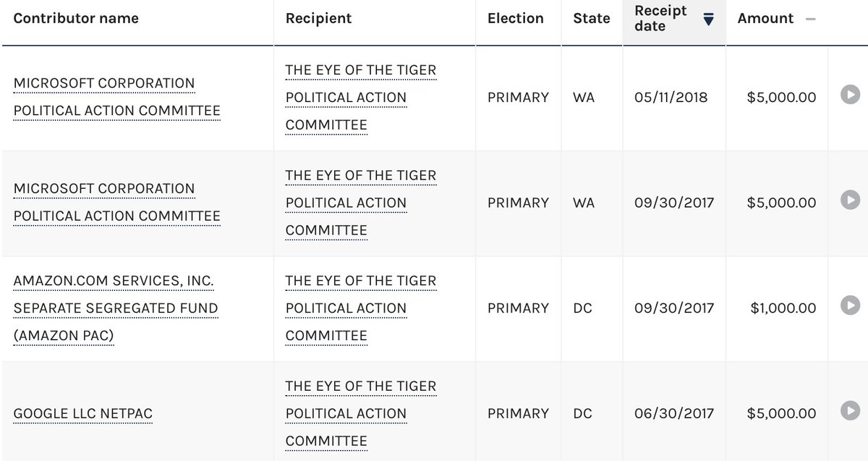
Task: Open The Eye of the Tiger recipient in first row
Action: (x=361, y=97)
